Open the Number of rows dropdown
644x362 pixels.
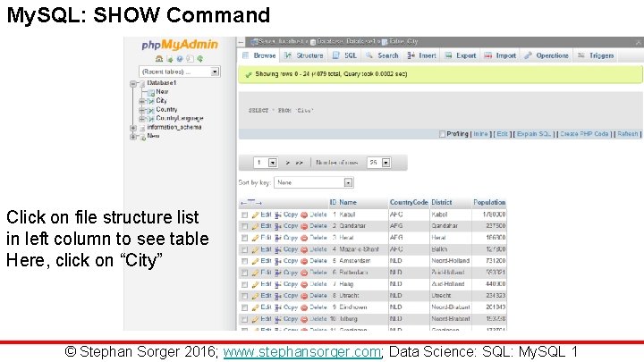click(378, 163)
